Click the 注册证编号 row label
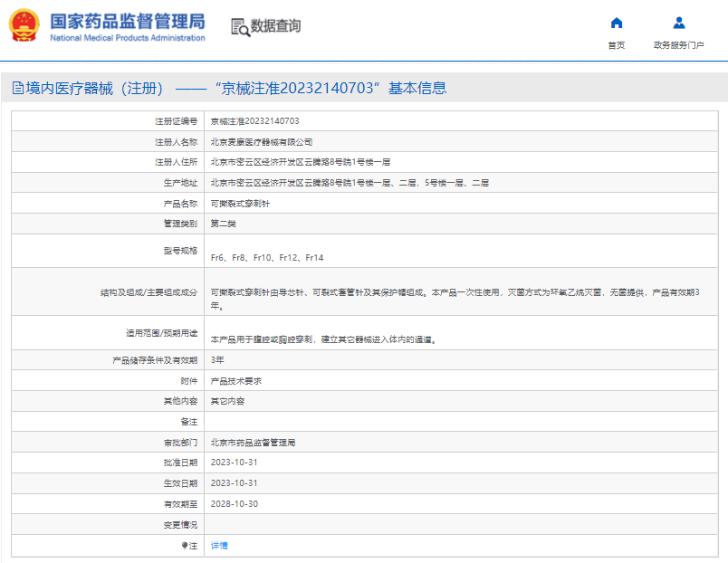728x563 pixels. [176, 121]
